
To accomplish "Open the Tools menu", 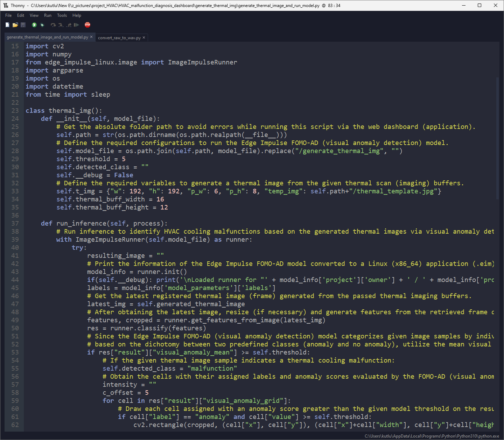I will pyautogui.click(x=62, y=15).
